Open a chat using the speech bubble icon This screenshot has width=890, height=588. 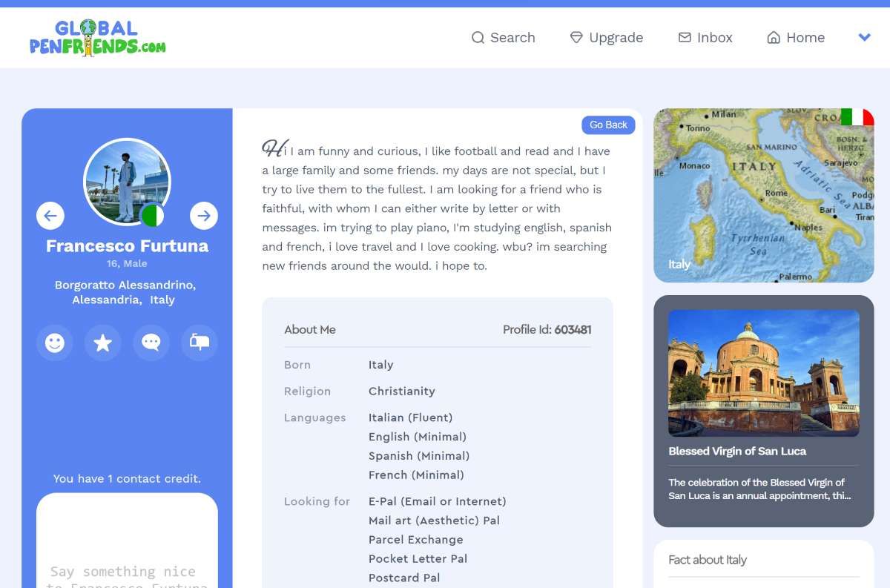point(151,343)
